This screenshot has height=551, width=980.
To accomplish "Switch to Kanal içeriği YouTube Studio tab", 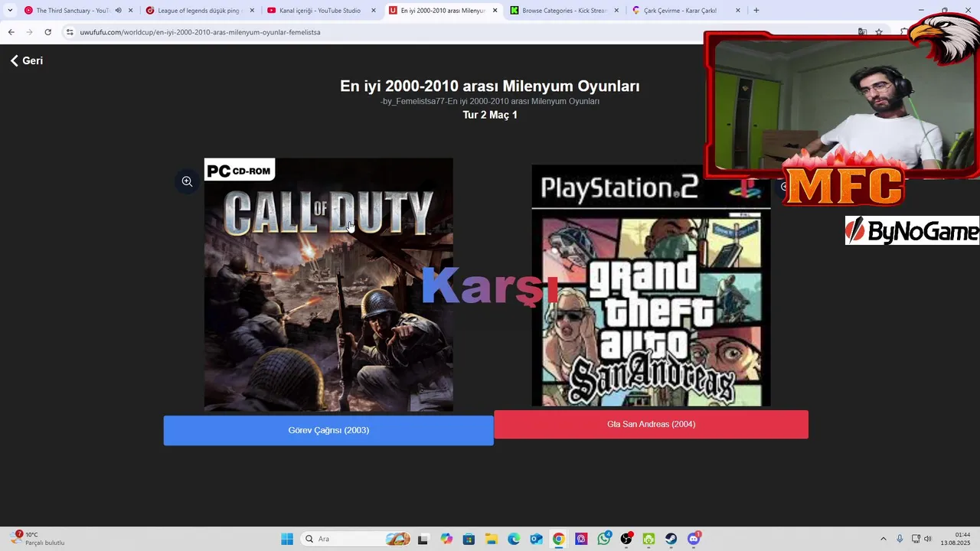I will pyautogui.click(x=319, y=11).
